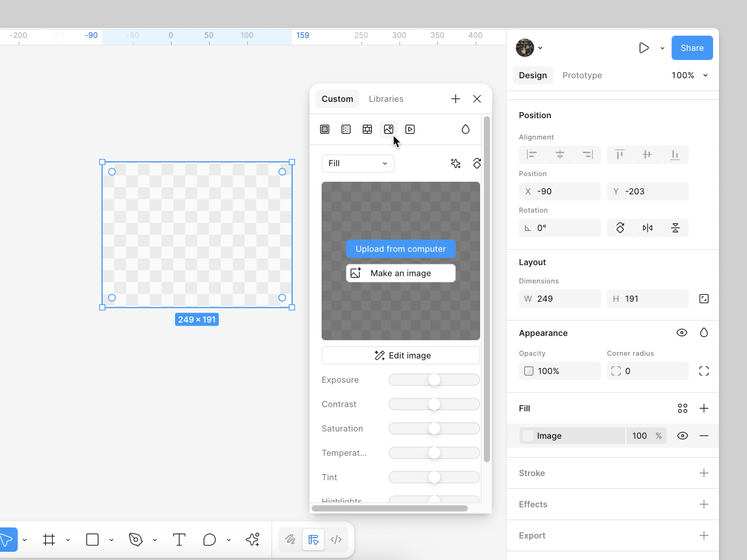Select the video fill type icon

pos(410,129)
